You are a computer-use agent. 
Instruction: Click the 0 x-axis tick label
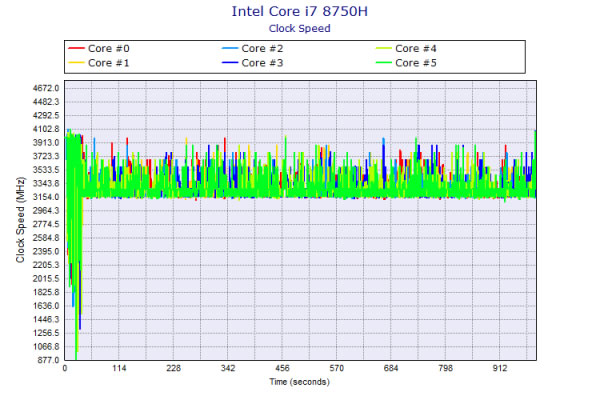[x=65, y=368]
